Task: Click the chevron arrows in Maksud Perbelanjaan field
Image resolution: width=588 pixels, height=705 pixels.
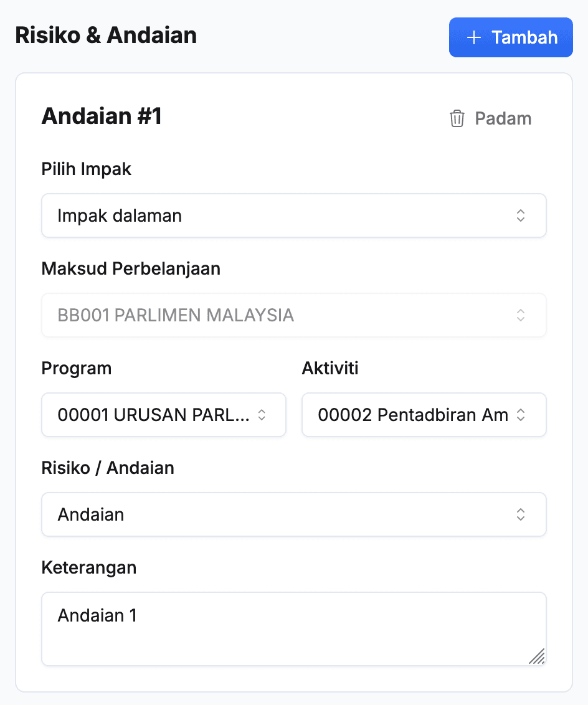Action: 521,315
